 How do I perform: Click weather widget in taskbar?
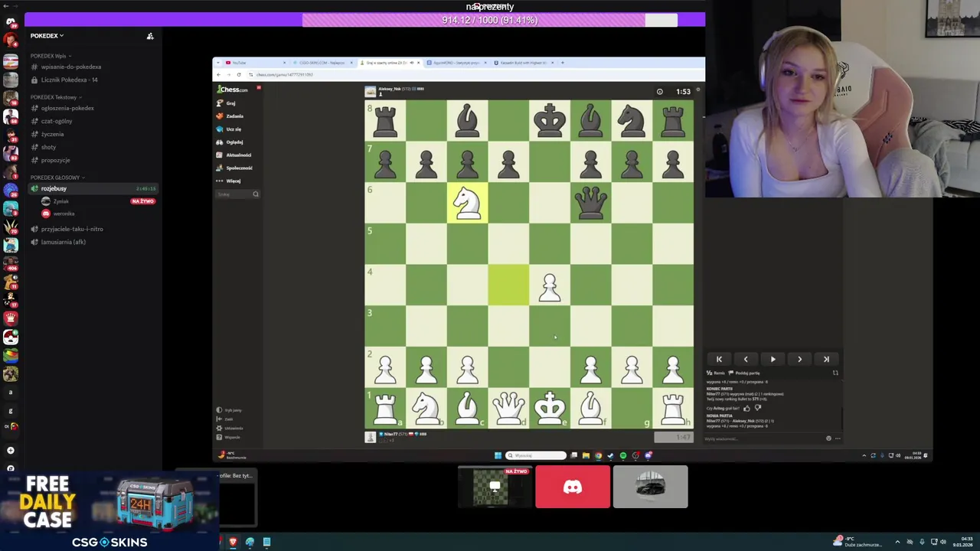point(857,542)
